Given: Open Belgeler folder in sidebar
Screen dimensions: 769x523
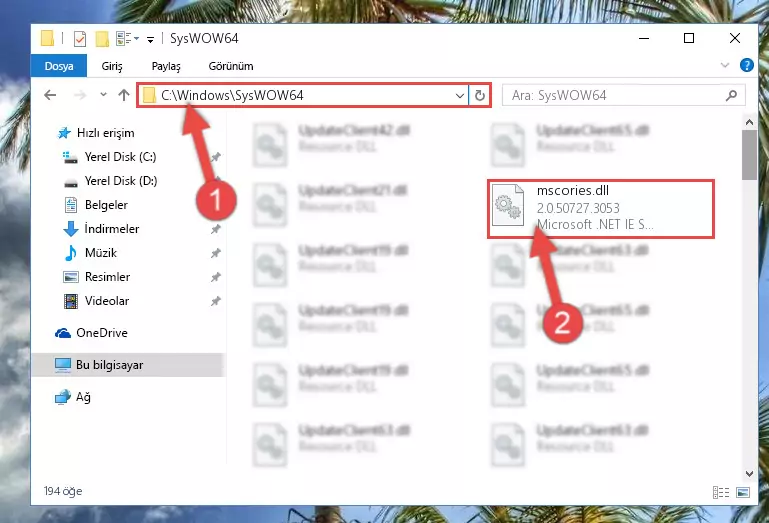Looking at the screenshot, I should [97, 205].
